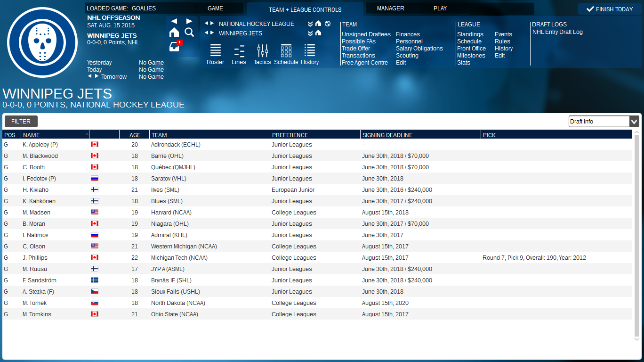This screenshot has width=644, height=362.
Task: Open Personnel link
Action: [x=409, y=41]
